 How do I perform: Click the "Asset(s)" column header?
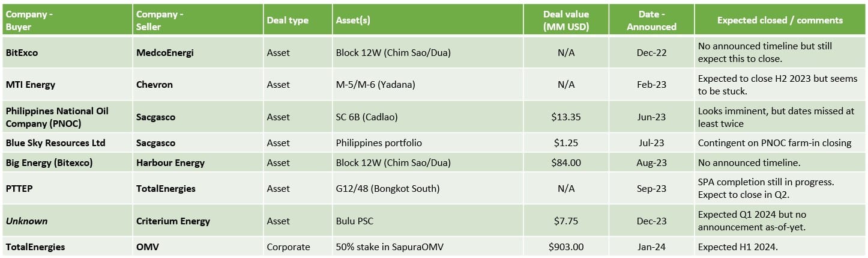(x=353, y=20)
